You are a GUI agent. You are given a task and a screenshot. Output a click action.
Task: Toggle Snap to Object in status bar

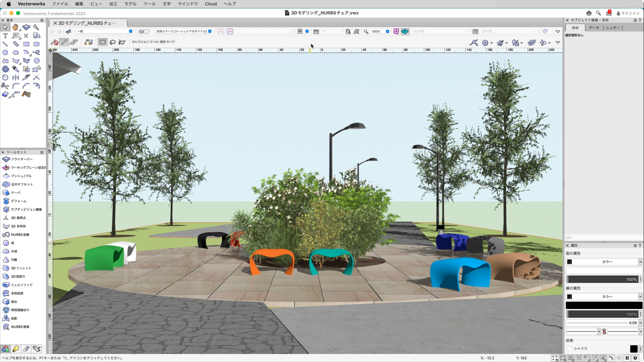click(x=563, y=358)
